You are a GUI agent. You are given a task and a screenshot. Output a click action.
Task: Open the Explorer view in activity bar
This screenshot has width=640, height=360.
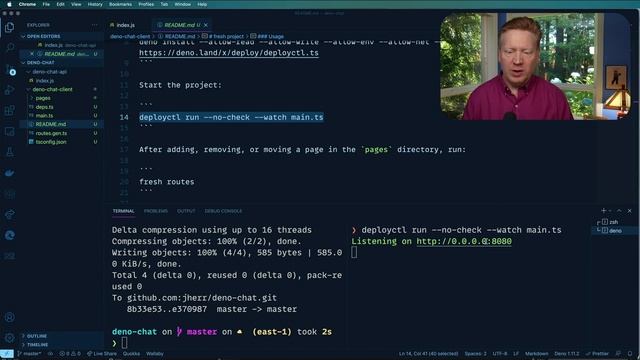(x=9, y=27)
